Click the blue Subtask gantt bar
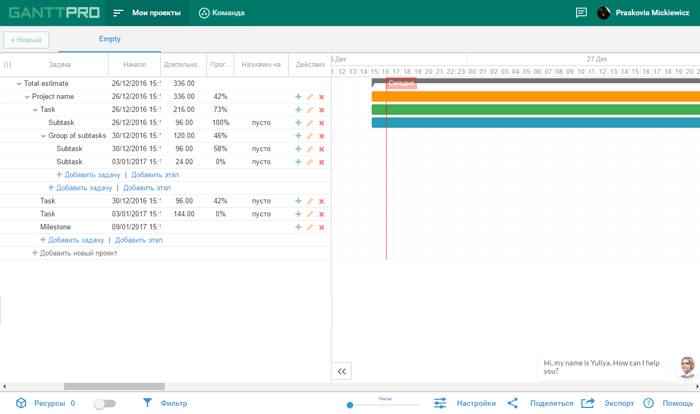This screenshot has height=414, width=700. [536, 122]
